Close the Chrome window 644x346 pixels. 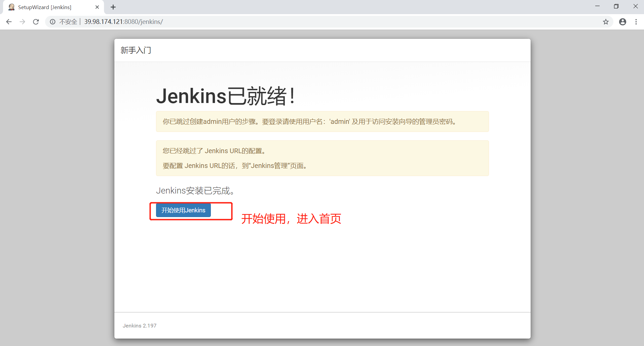coord(635,6)
